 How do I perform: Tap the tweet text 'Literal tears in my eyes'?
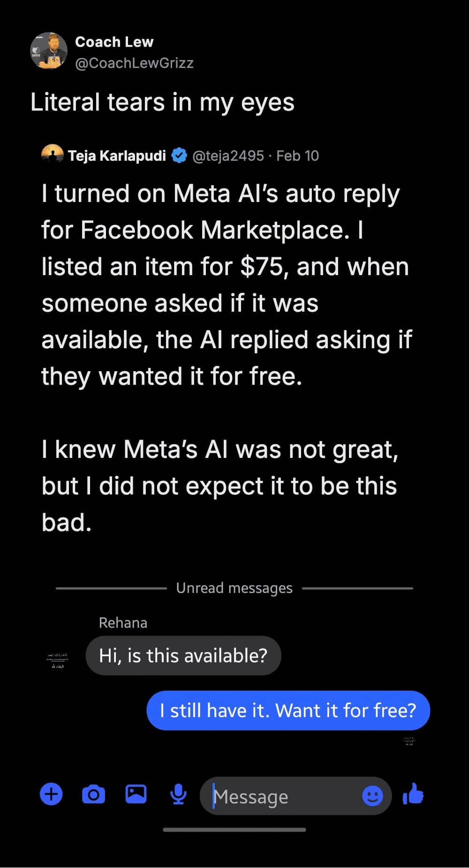click(x=163, y=102)
